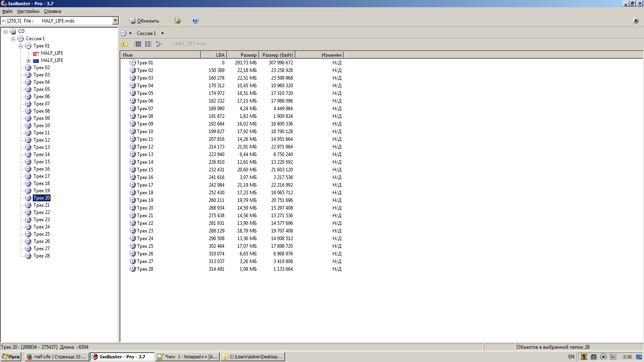Image resolution: width=644 pixels, height=362 pixels.
Task: Switch to details list view icon
Action: (138, 44)
